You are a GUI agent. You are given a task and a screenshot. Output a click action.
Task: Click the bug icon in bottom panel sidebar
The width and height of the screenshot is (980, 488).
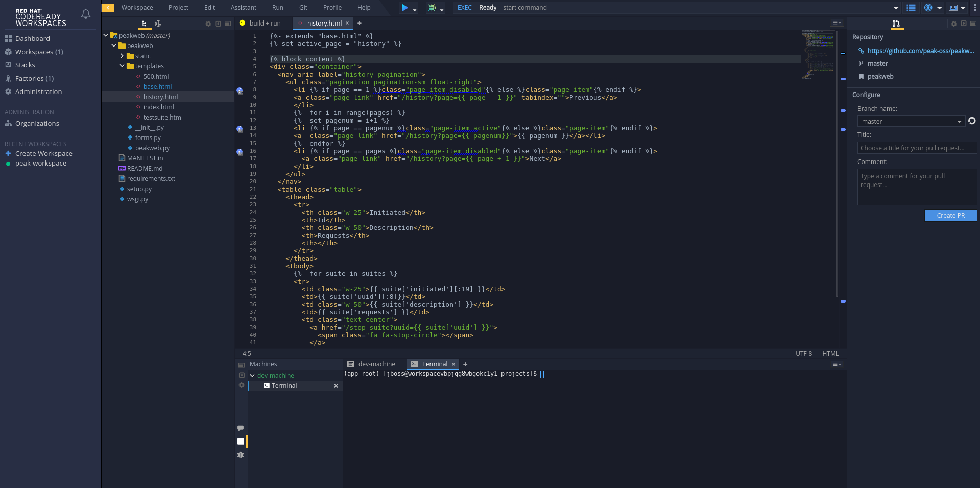[241, 455]
